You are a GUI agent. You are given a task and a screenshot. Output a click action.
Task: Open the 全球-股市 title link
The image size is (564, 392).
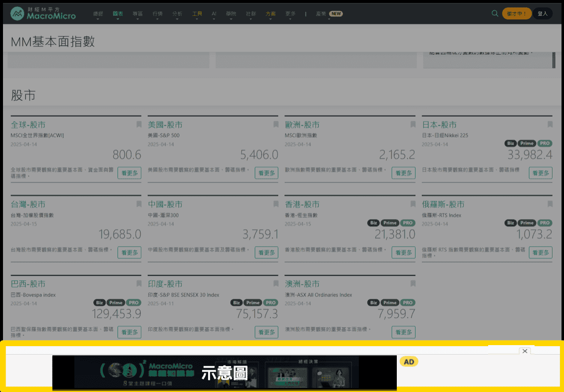click(28, 125)
